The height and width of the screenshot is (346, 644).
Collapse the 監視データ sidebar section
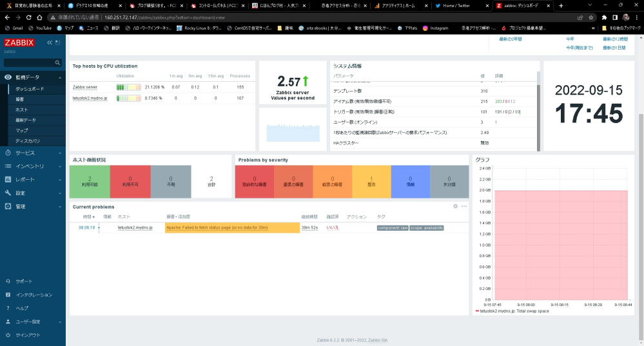tap(27, 77)
